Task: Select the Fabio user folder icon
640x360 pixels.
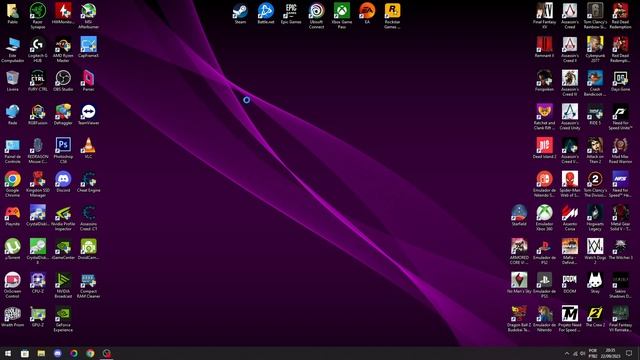Action: (x=12, y=13)
